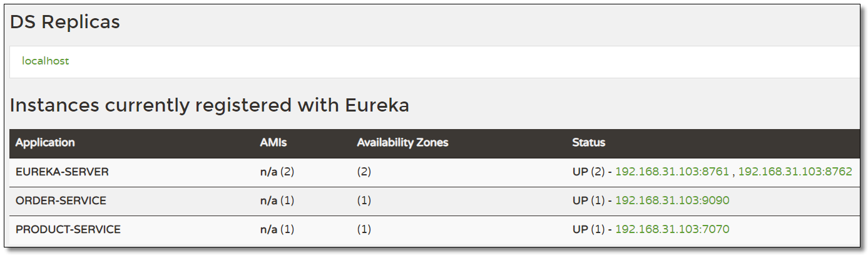The width and height of the screenshot is (868, 255).
Task: Click the UP status text for PRODUCT-SERVICE
Action: (580, 229)
